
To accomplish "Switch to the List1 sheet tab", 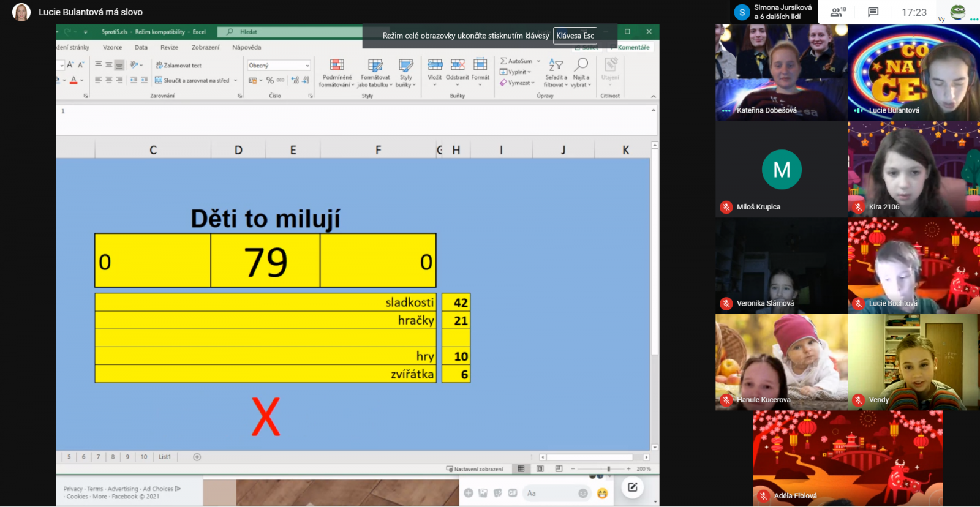I will 165,457.
